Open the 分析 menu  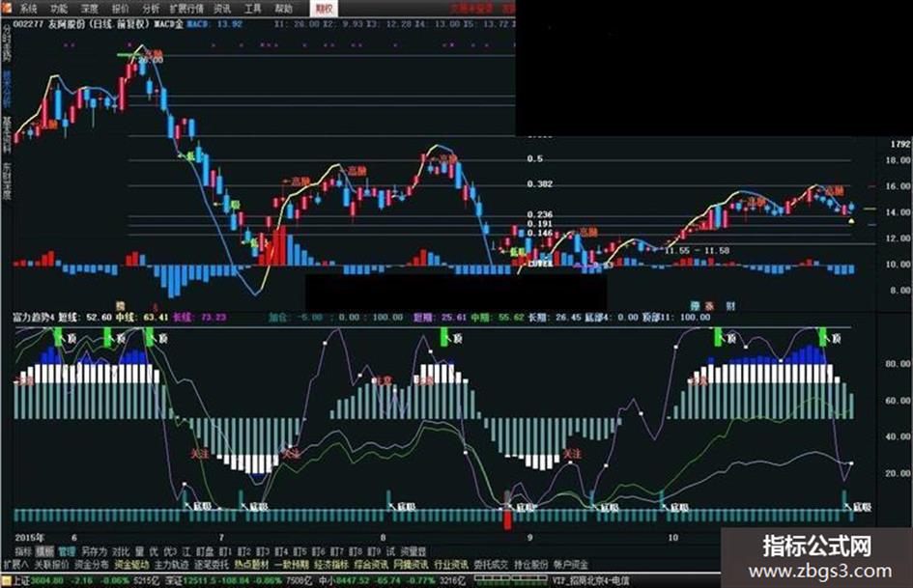pos(151,8)
